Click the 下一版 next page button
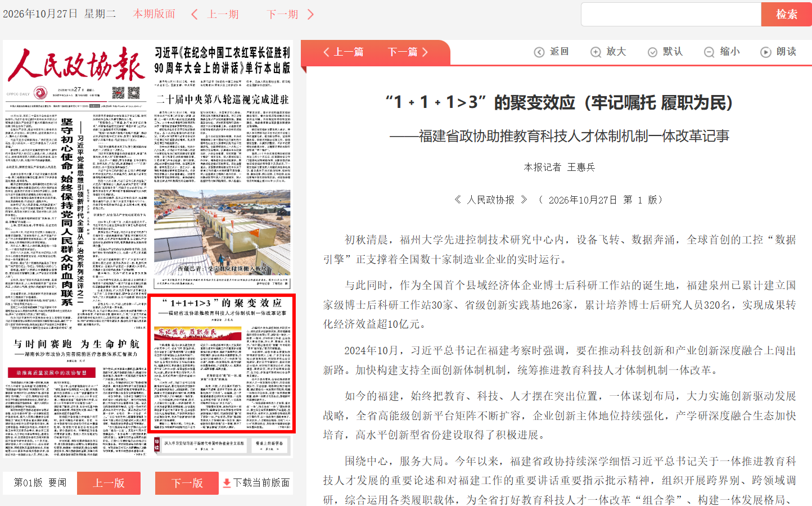Viewport: 812px width, 506px height. pyautogui.click(x=187, y=483)
